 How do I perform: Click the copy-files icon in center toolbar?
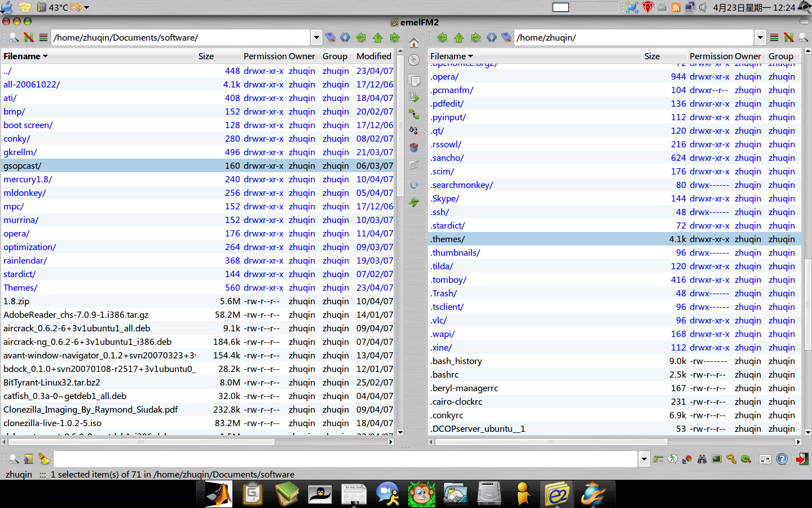pos(414,80)
